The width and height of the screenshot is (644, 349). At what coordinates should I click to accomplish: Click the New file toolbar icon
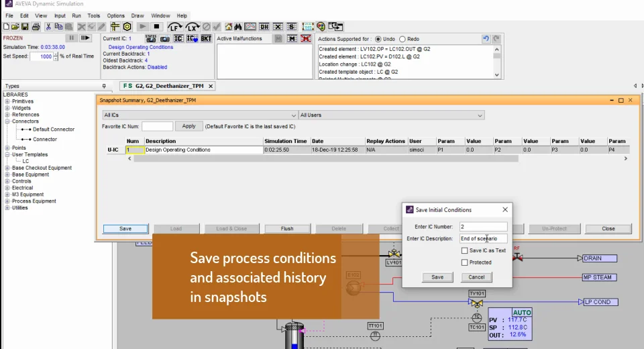pos(6,27)
